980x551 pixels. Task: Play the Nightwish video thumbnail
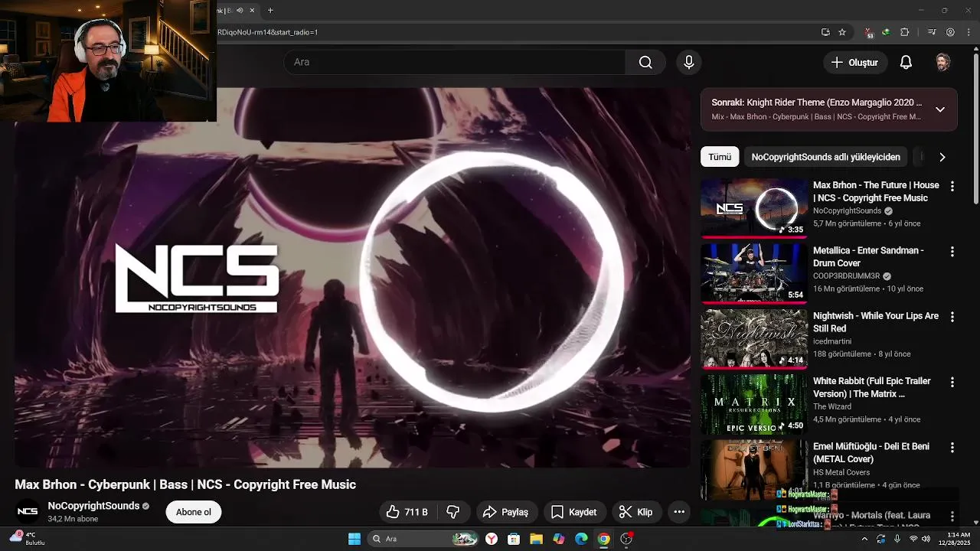pos(754,338)
